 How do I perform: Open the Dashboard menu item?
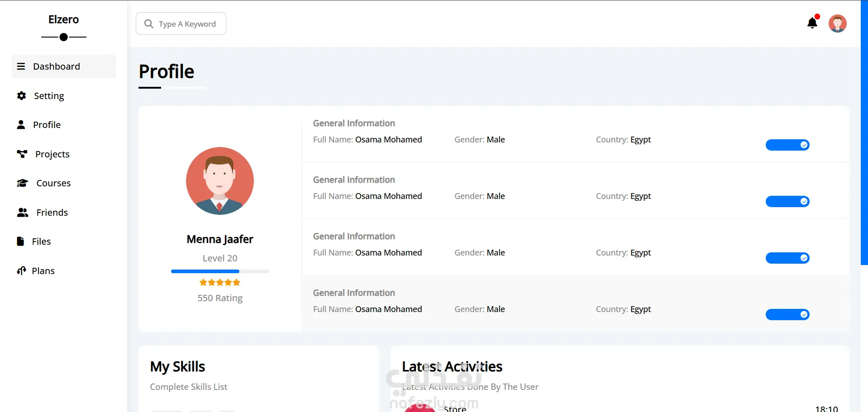[x=63, y=66]
